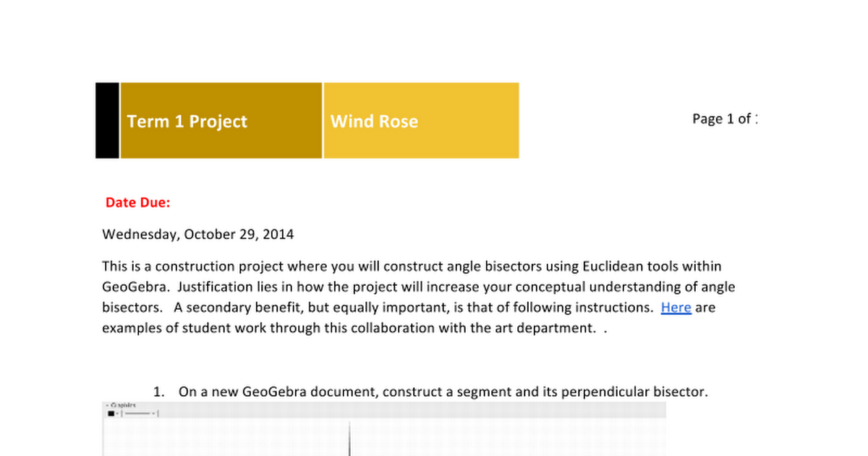Click the 'Page 1 of' page indicator
The height and width of the screenshot is (456, 868).
click(724, 119)
